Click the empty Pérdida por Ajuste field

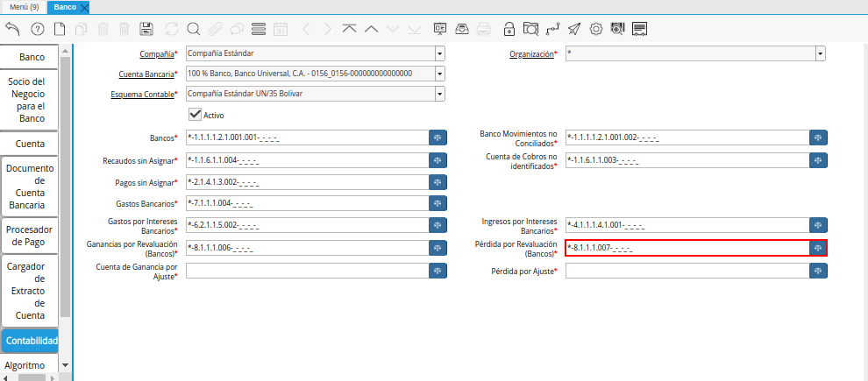coord(687,271)
